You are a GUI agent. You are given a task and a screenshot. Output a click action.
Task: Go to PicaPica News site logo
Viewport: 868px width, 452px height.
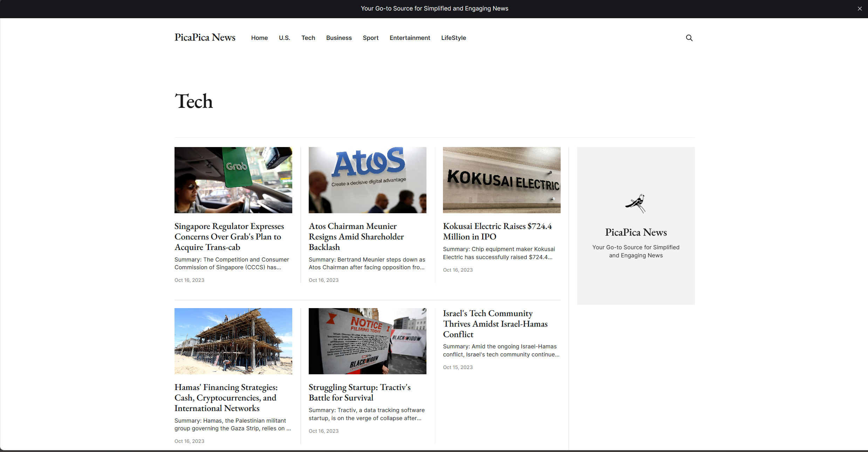pos(205,37)
